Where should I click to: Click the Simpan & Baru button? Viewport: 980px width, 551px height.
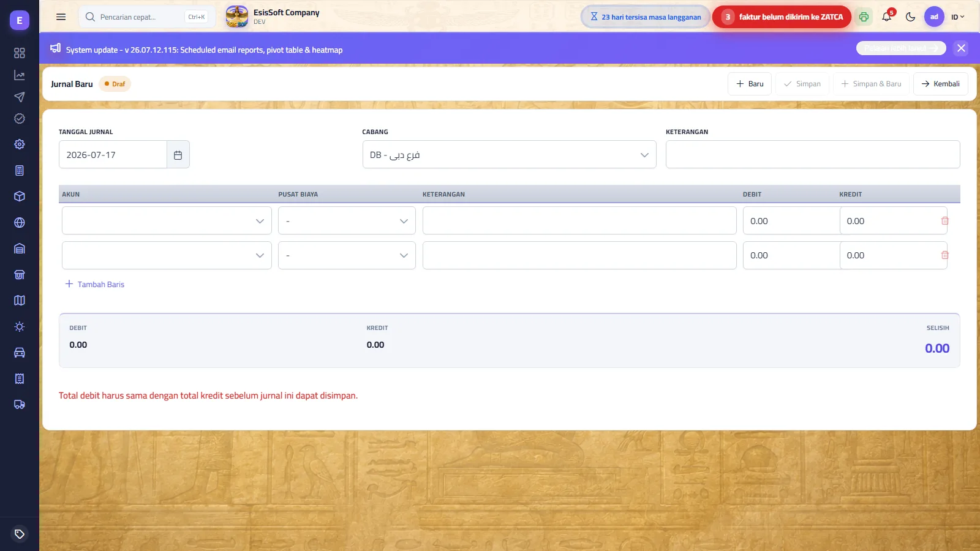pyautogui.click(x=871, y=84)
